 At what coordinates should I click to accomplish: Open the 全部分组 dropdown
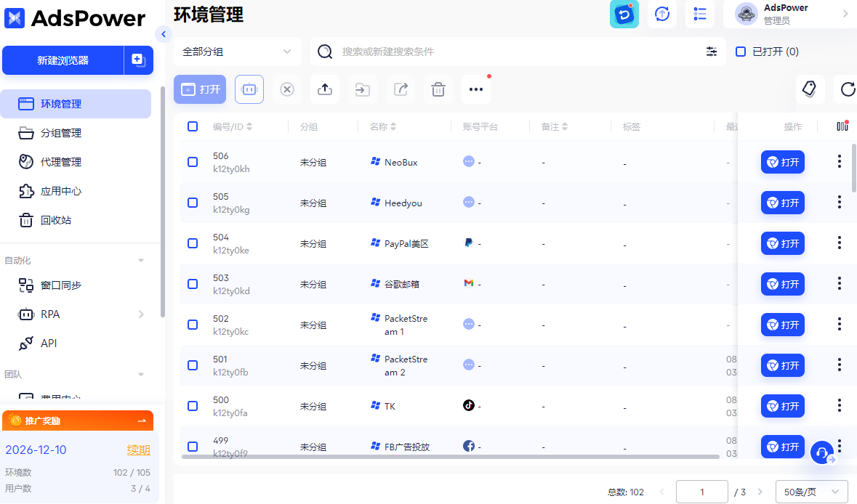coord(237,52)
